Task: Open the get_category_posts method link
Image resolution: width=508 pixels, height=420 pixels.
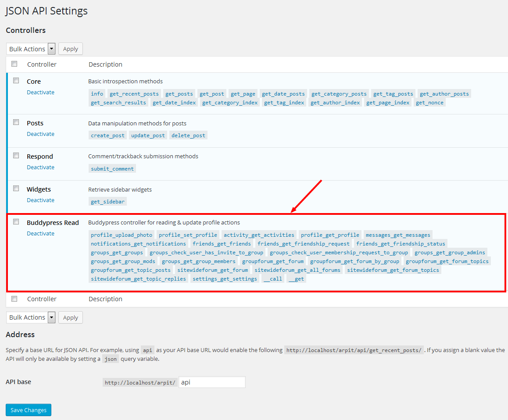Action: (339, 94)
